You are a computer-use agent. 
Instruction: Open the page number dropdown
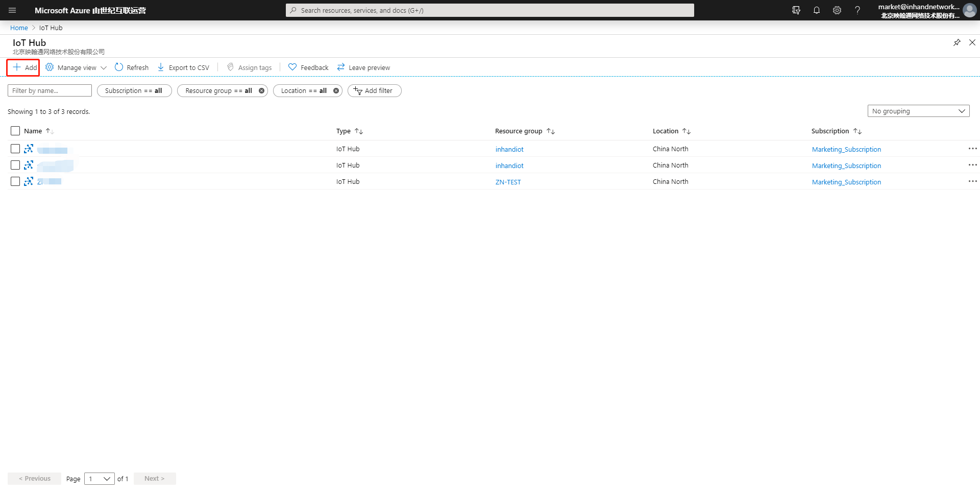(100, 479)
